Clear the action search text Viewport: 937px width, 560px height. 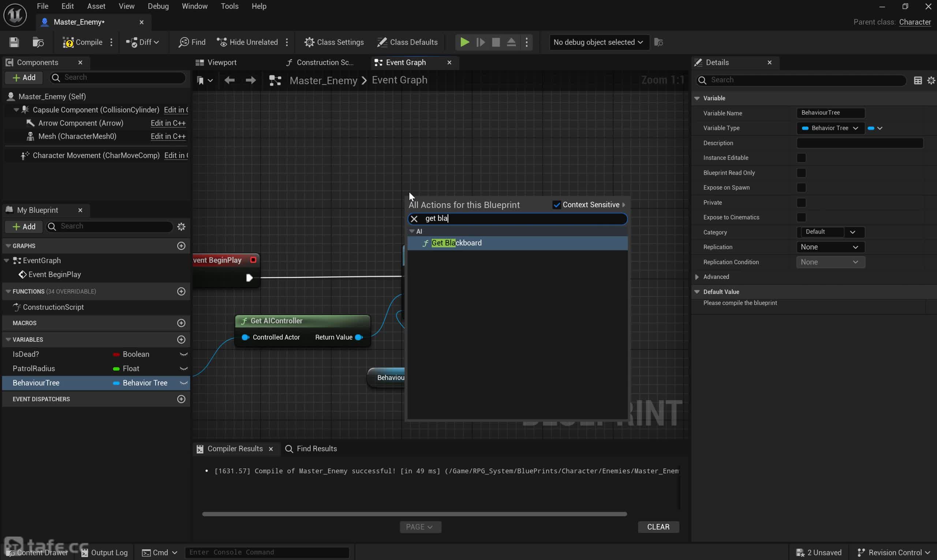pos(414,219)
